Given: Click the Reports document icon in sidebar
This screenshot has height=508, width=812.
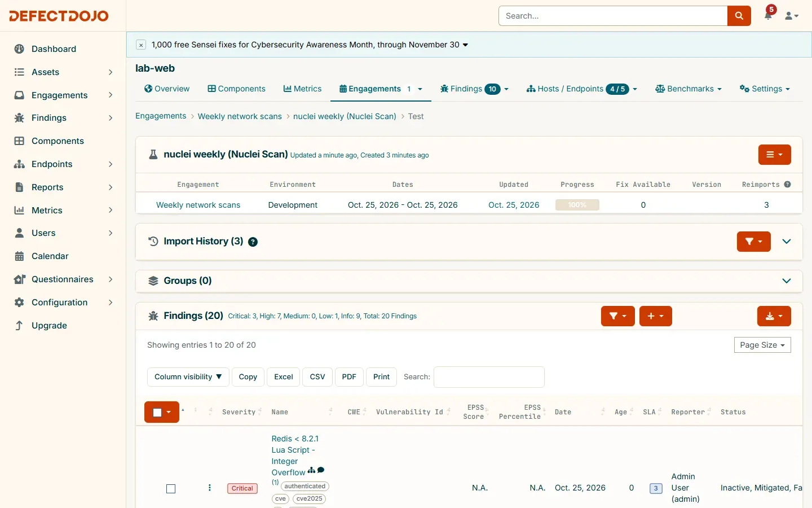Looking at the screenshot, I should (x=19, y=187).
